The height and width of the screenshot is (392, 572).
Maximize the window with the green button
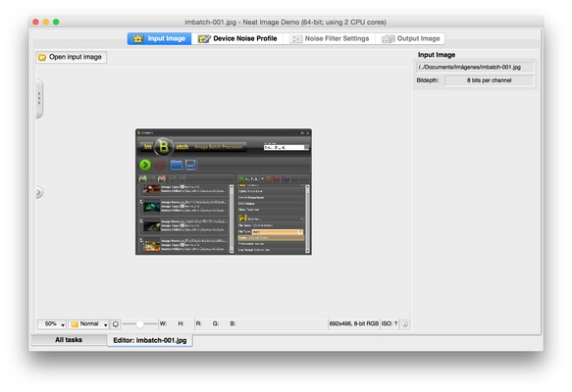point(56,23)
